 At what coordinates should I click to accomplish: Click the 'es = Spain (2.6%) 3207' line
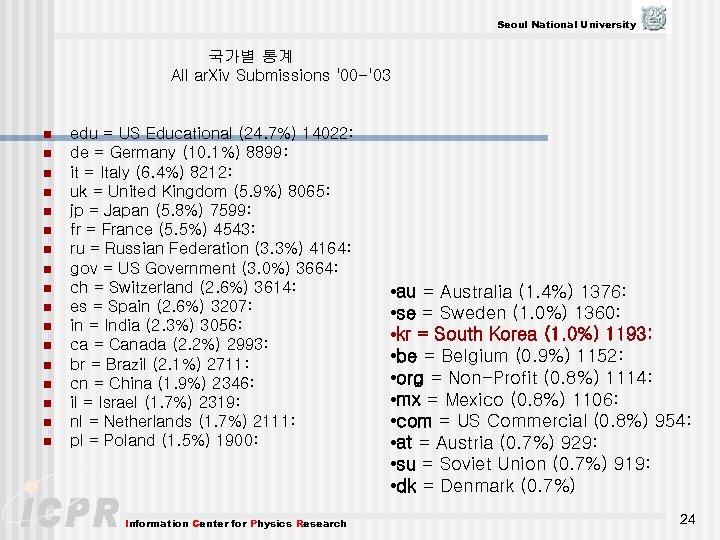[x=161, y=306]
